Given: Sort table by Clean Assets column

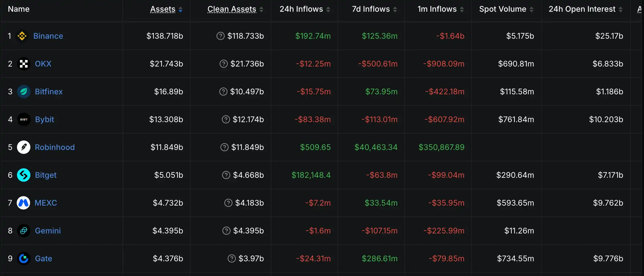Looking at the screenshot, I should click(235, 9).
